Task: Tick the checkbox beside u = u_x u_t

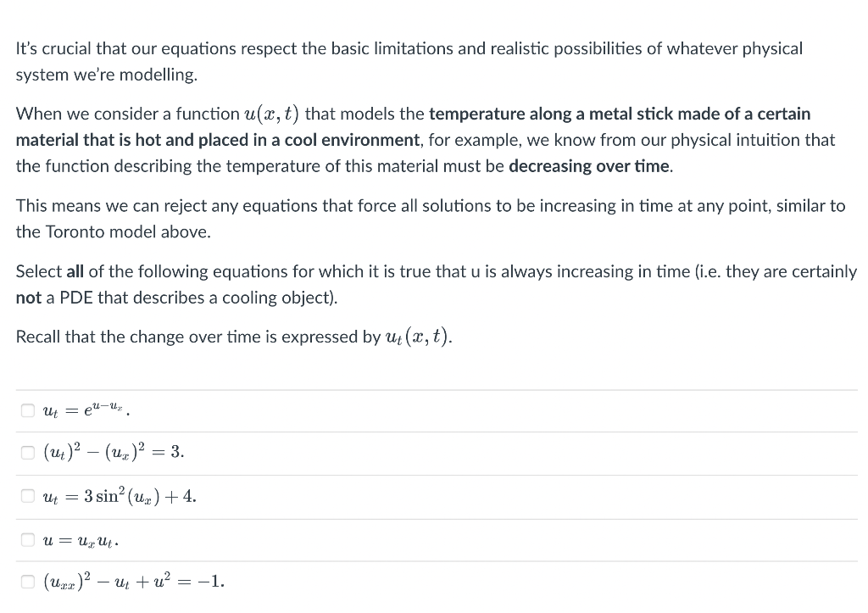Action: 27,540
